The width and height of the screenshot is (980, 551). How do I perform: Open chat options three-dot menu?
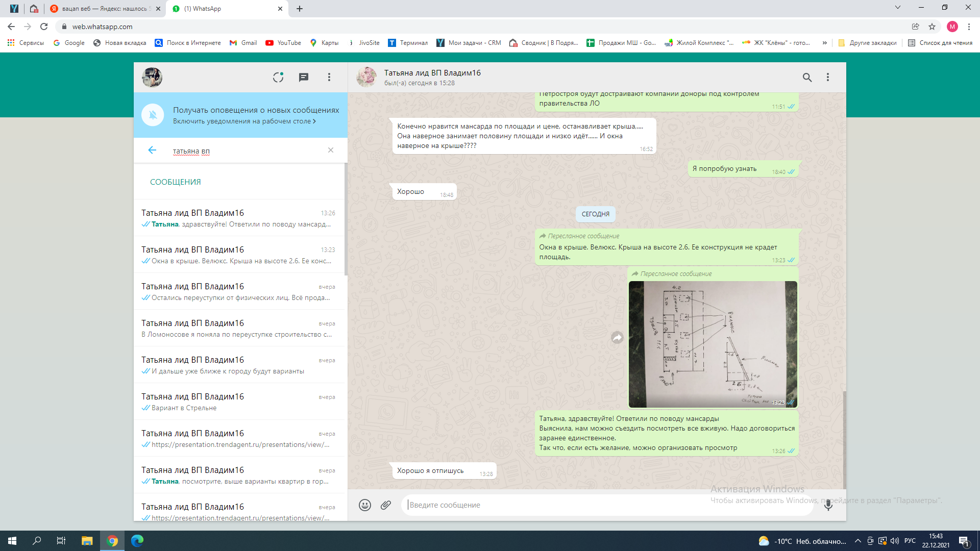tap(828, 77)
